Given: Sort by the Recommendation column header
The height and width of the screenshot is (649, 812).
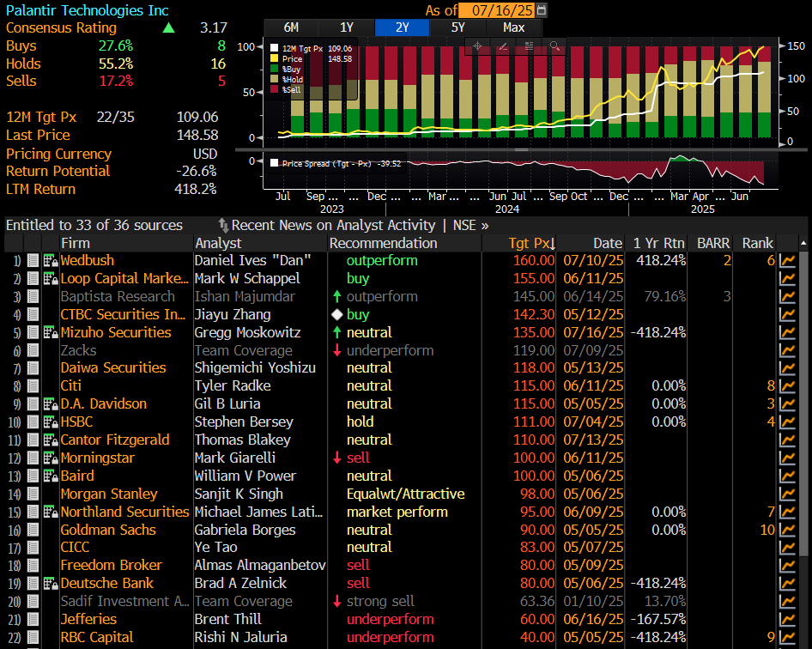Looking at the screenshot, I should point(383,243).
